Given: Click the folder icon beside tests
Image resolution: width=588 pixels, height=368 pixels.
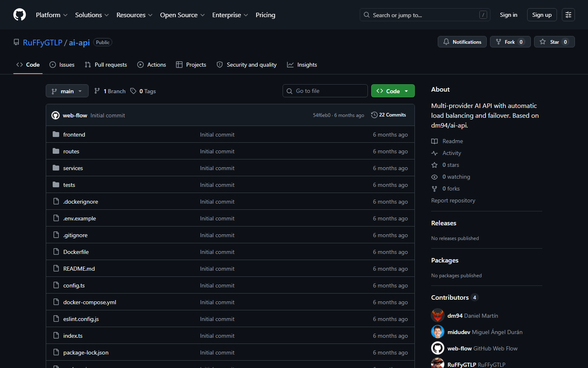Looking at the screenshot, I should click(56, 185).
